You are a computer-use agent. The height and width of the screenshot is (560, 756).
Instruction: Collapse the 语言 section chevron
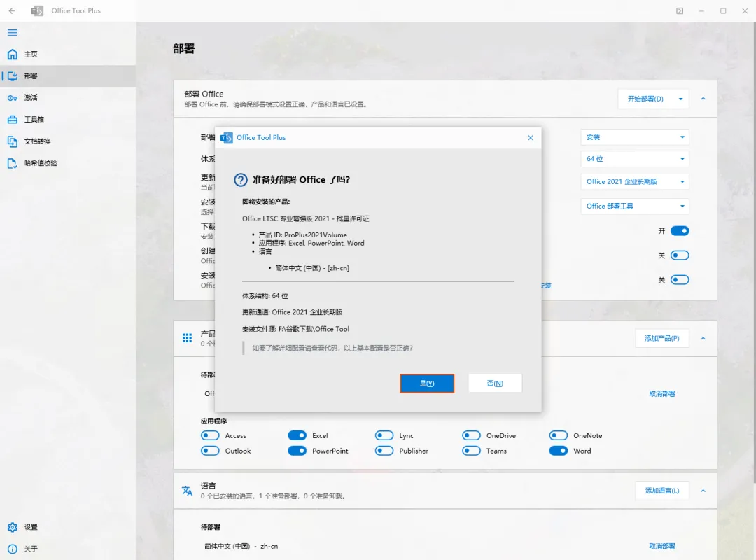coord(703,491)
